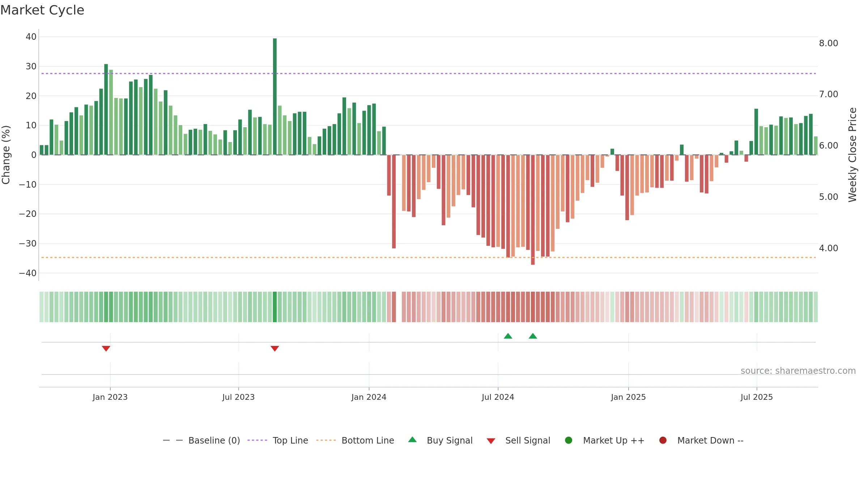Click the Jul 2023 x-axis label
The image size is (868, 488).
[x=238, y=397]
